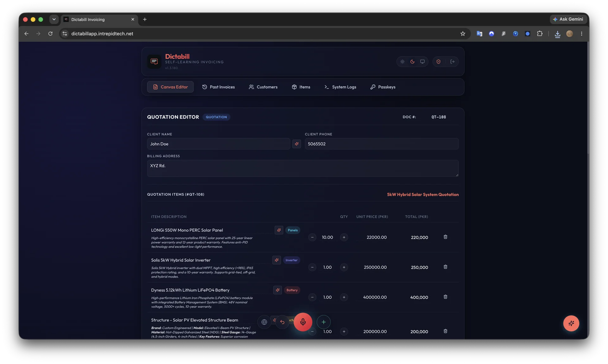Select system theme monitor icon
The image size is (608, 364).
pyautogui.click(x=422, y=62)
